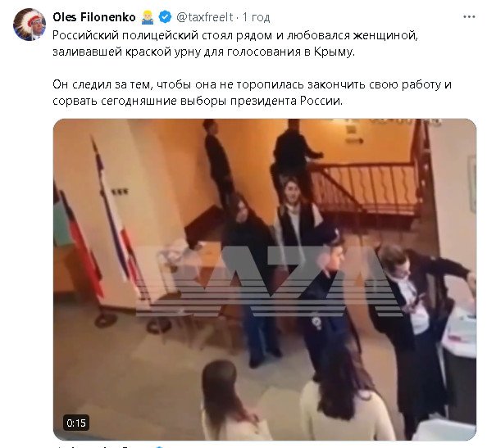Open the @taxfreelt handle link
This screenshot has height=448, width=487.
coord(205,17)
